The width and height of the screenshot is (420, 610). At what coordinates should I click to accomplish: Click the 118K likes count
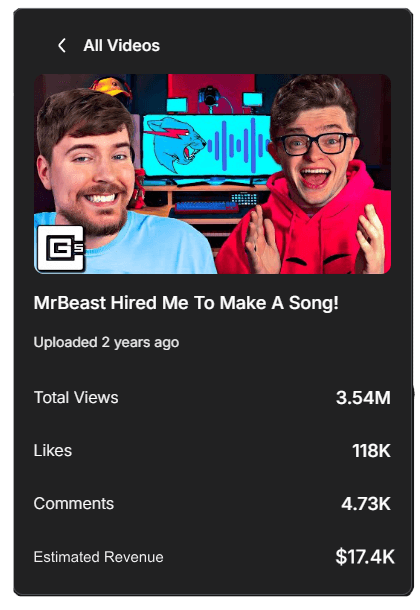click(x=371, y=451)
